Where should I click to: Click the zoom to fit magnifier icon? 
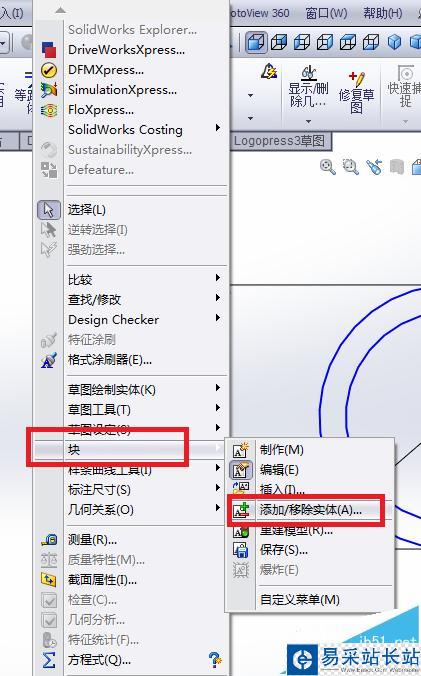(x=328, y=166)
